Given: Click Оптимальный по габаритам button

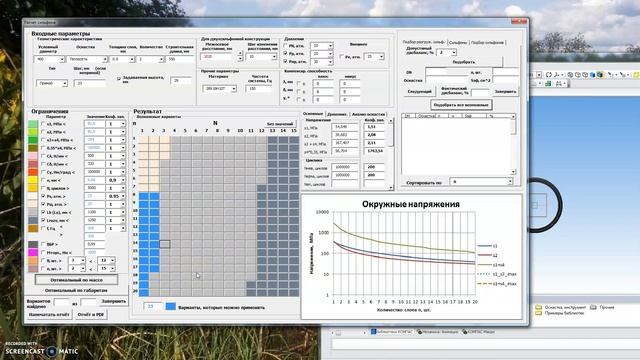Looking at the screenshot, I should (x=76, y=291).
